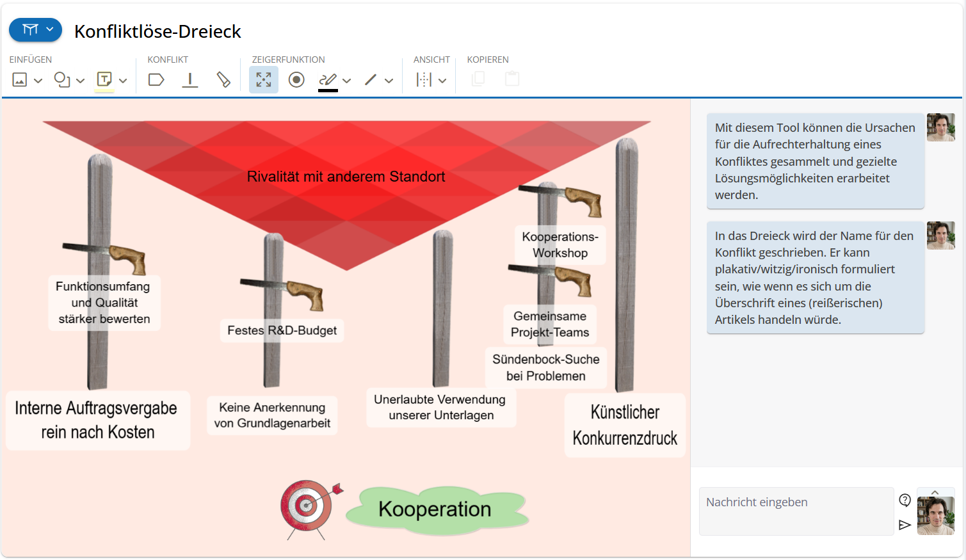
Task: Select the saw tool in Konflikt group
Action: click(223, 80)
